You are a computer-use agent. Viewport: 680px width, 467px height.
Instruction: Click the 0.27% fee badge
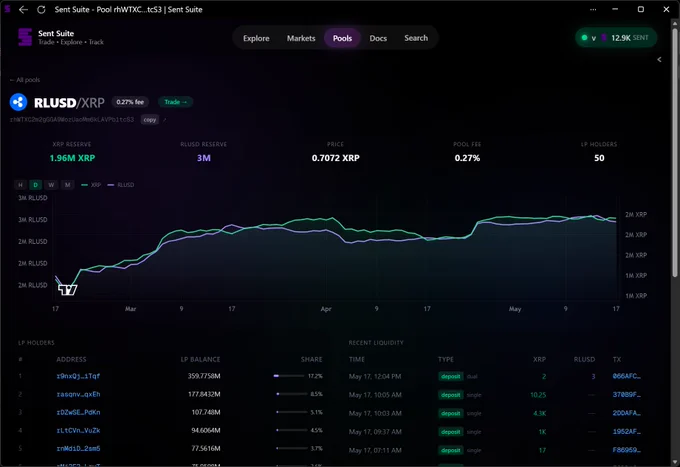click(x=130, y=102)
